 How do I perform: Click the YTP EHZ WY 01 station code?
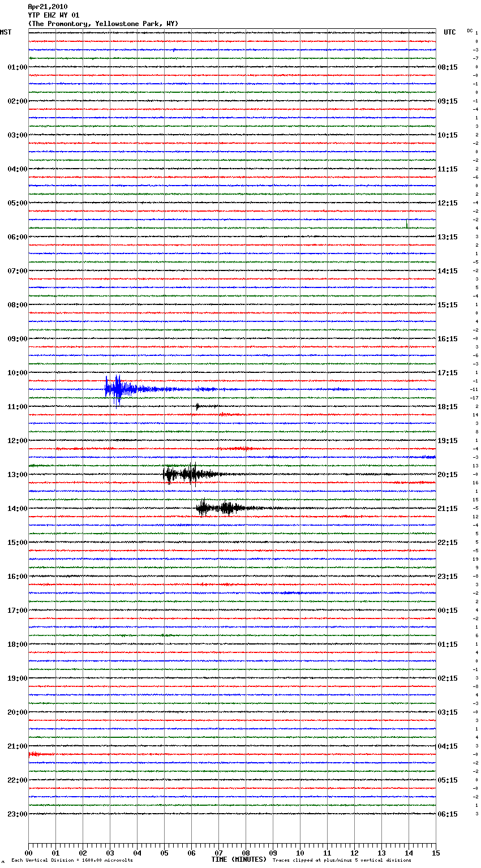click(54, 15)
